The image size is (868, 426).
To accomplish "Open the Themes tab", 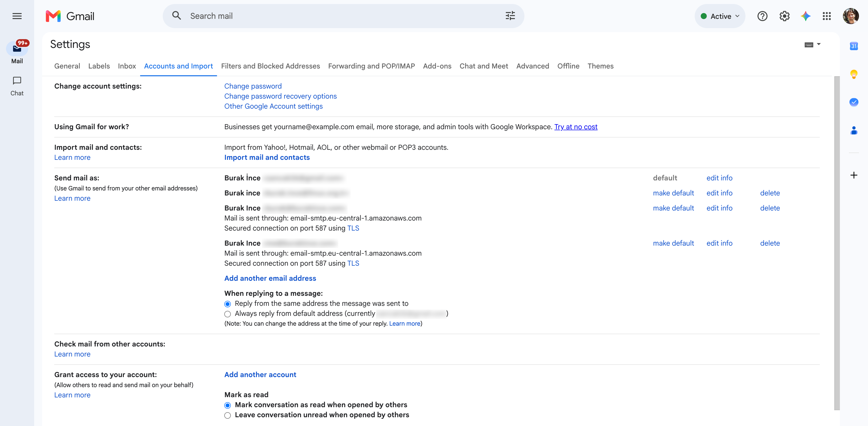I will [x=601, y=66].
